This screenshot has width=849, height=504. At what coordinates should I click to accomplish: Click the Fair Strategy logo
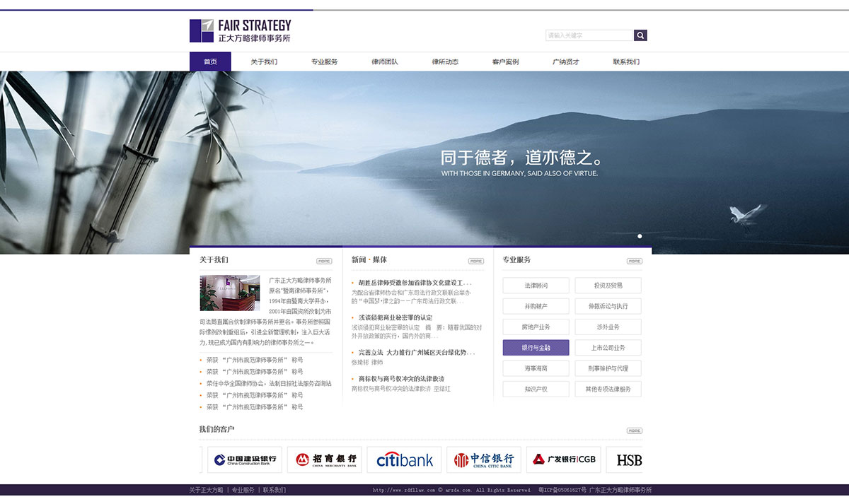tap(241, 31)
